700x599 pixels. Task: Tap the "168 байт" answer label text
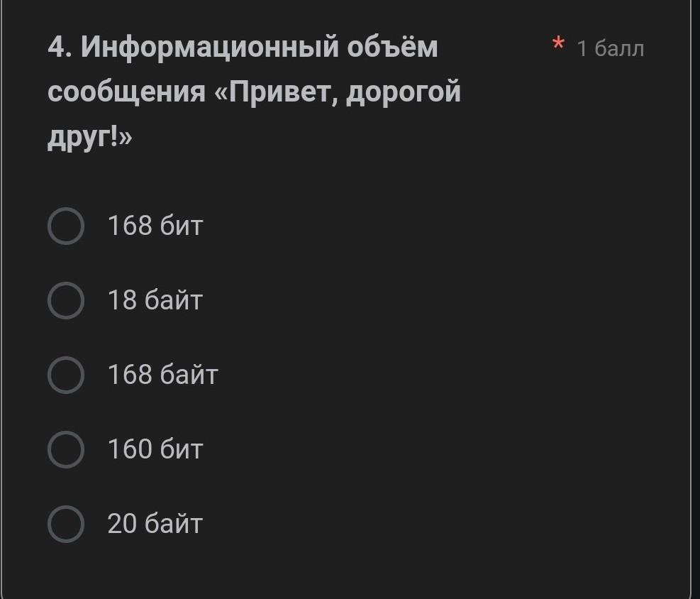(x=163, y=375)
